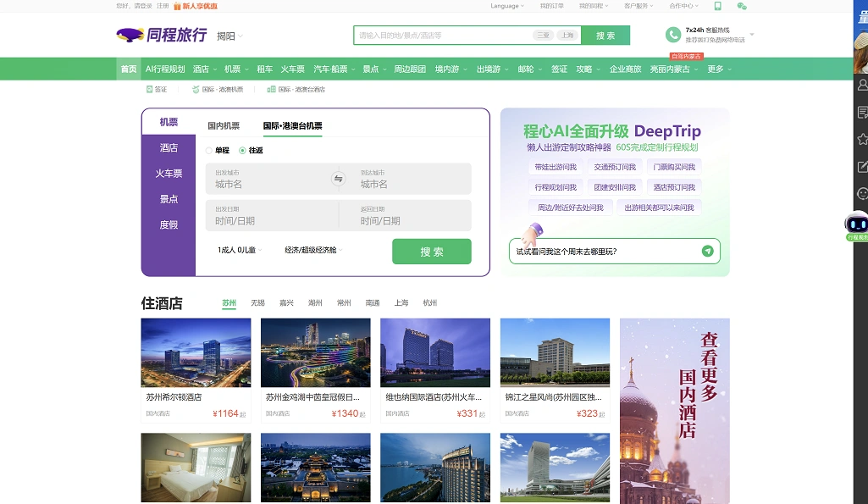Expand the 1成人 0儿童 passenger dropdown

point(240,250)
